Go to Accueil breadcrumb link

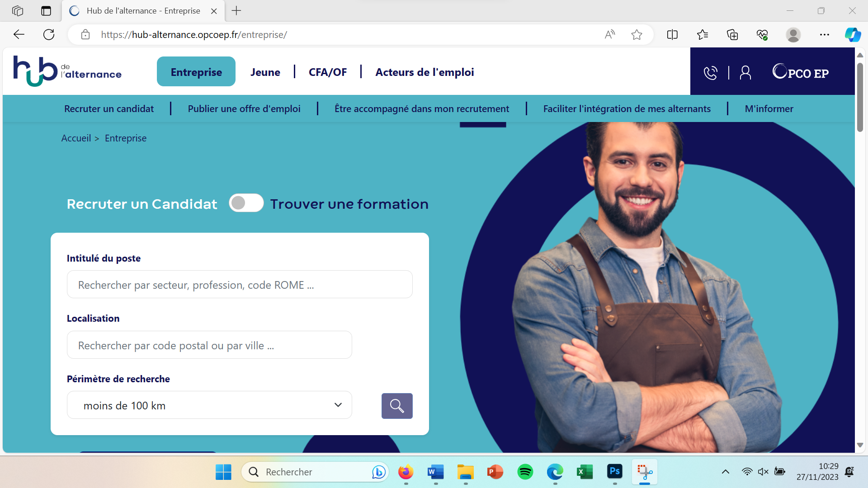pos(76,138)
